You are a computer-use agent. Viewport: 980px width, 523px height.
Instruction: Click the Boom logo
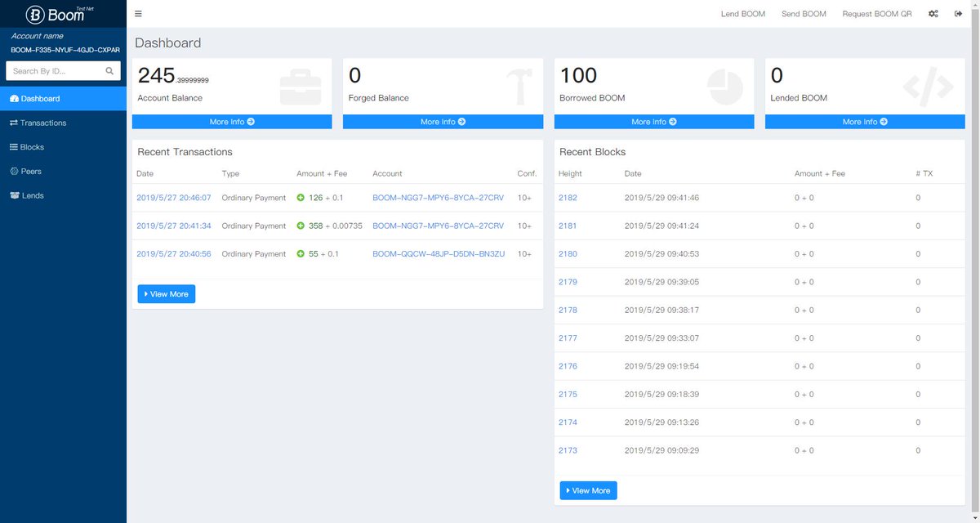click(60, 14)
